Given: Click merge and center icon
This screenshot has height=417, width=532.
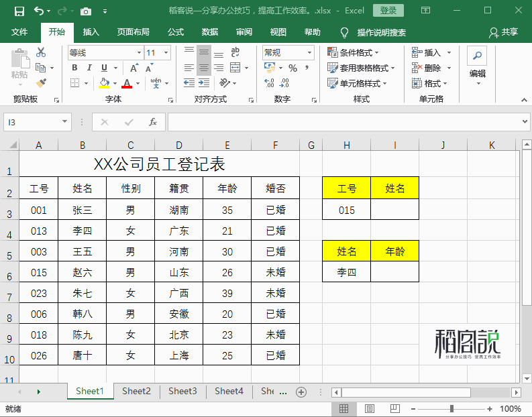Looking at the screenshot, I should point(235,68).
